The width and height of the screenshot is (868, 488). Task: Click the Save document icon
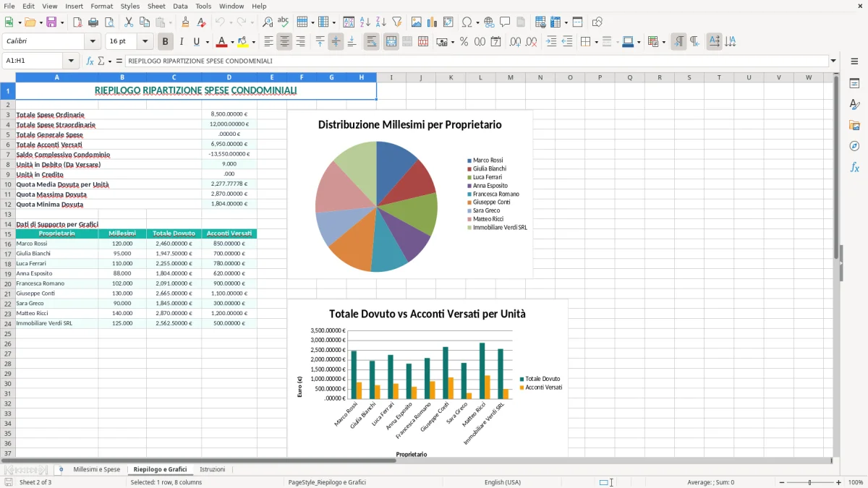point(51,22)
